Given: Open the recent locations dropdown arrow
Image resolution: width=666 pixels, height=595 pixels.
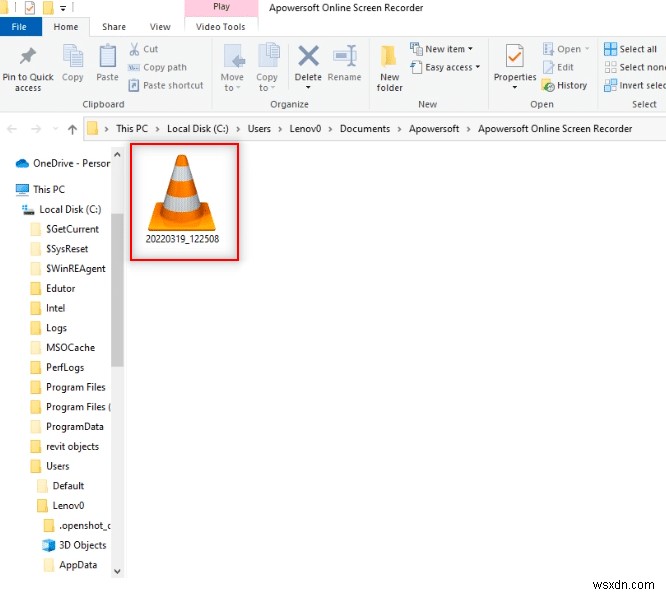Looking at the screenshot, I should (55, 129).
